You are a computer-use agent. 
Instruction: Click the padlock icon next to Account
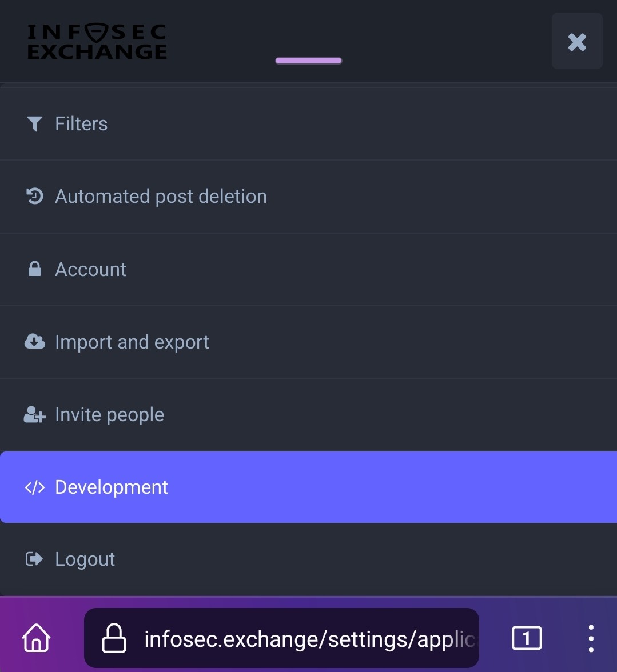click(35, 269)
